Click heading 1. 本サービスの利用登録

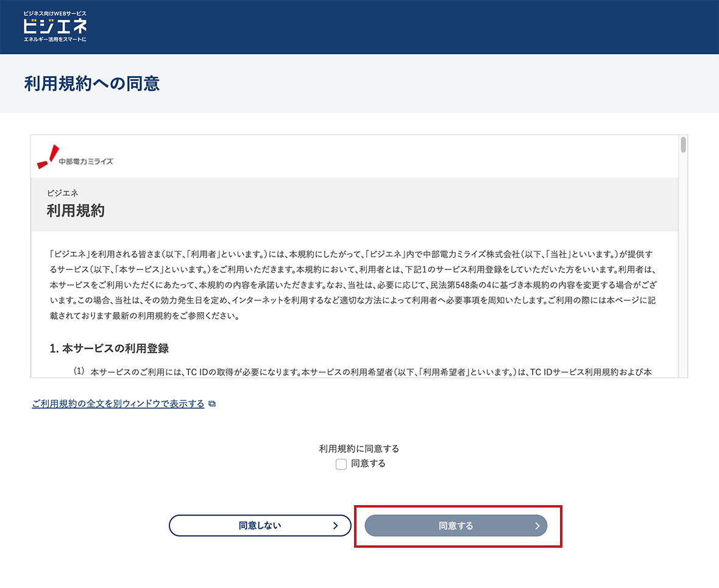pyautogui.click(x=109, y=349)
